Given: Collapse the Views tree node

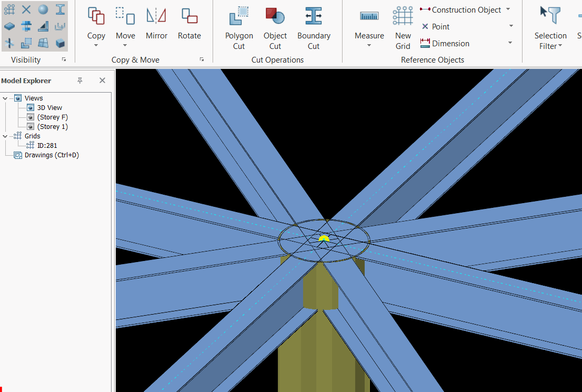Looking at the screenshot, I should (x=5, y=98).
